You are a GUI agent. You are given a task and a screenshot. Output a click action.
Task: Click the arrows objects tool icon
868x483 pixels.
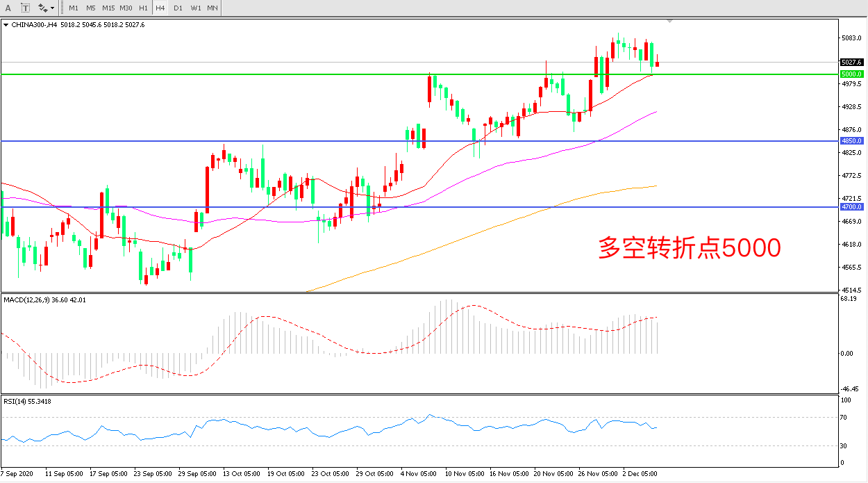(x=42, y=8)
